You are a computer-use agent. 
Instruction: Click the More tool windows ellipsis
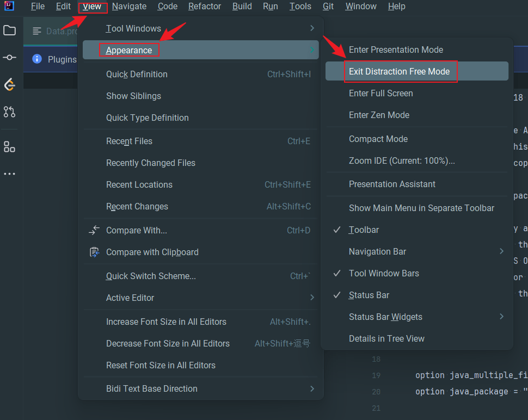(9, 174)
